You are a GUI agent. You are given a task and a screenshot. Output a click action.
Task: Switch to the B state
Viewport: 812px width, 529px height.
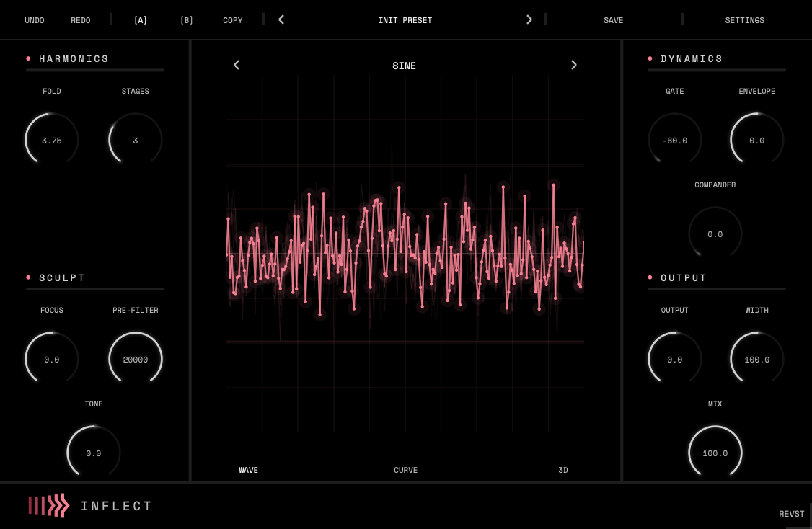(187, 20)
